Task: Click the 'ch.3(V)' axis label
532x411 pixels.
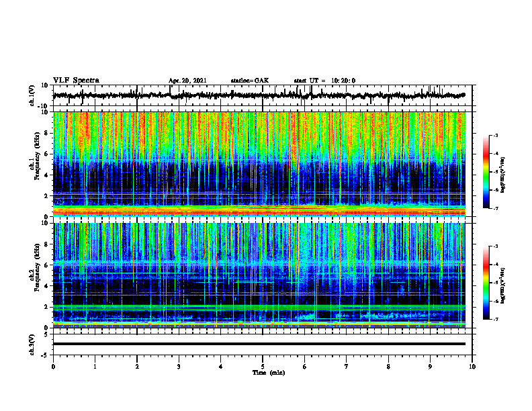Action: point(33,345)
